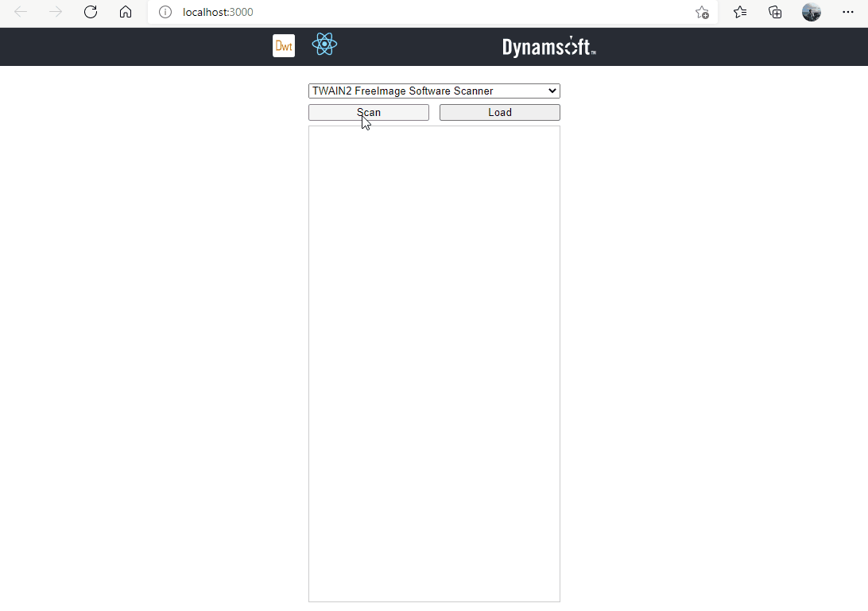Go to the browser home page
This screenshot has height=611, width=868.
click(x=126, y=12)
